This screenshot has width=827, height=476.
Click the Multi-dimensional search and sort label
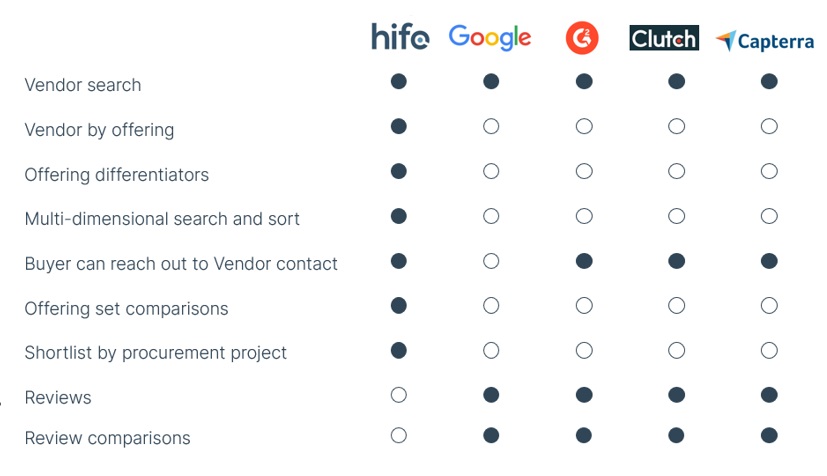point(162,219)
